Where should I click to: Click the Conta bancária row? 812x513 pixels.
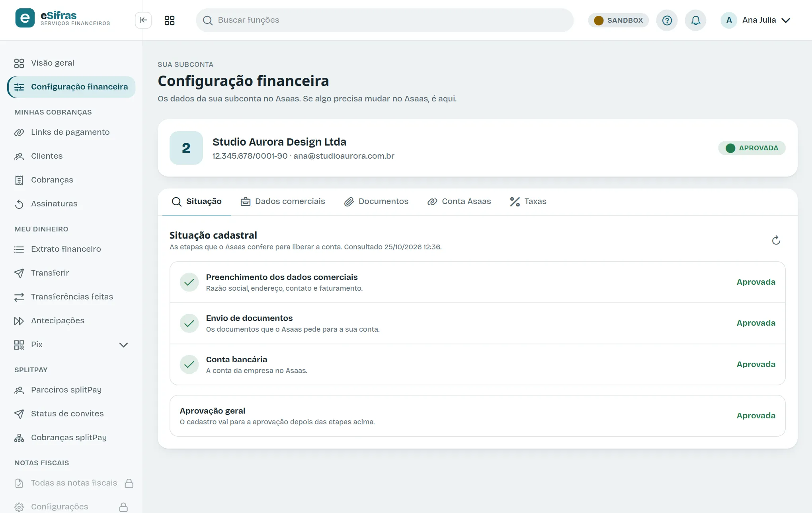(x=477, y=365)
